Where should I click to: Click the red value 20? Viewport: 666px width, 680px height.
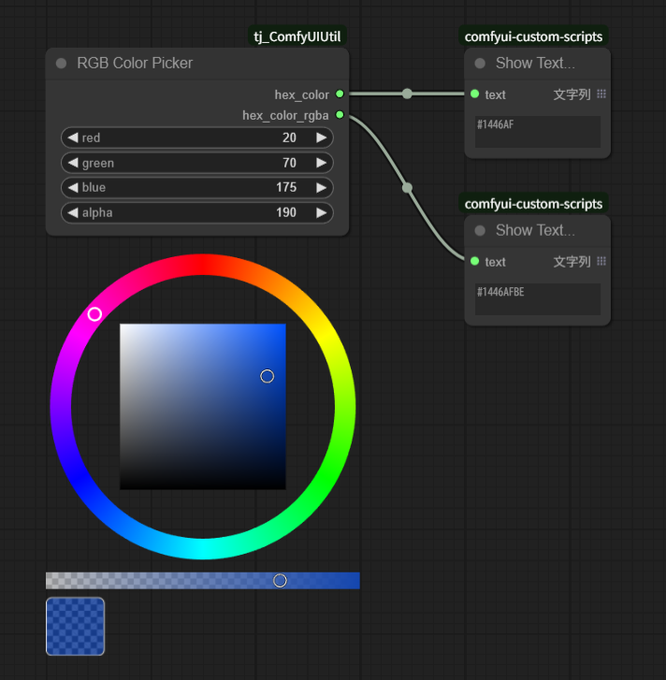click(x=289, y=138)
